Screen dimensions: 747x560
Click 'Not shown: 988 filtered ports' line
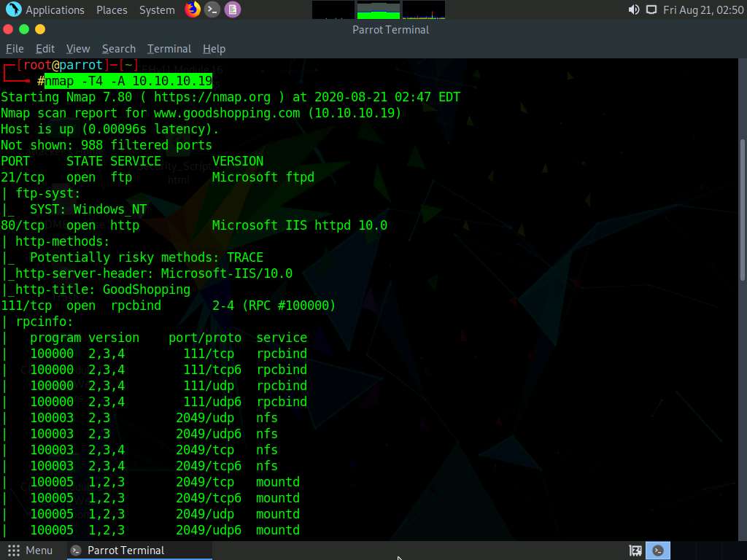click(107, 145)
